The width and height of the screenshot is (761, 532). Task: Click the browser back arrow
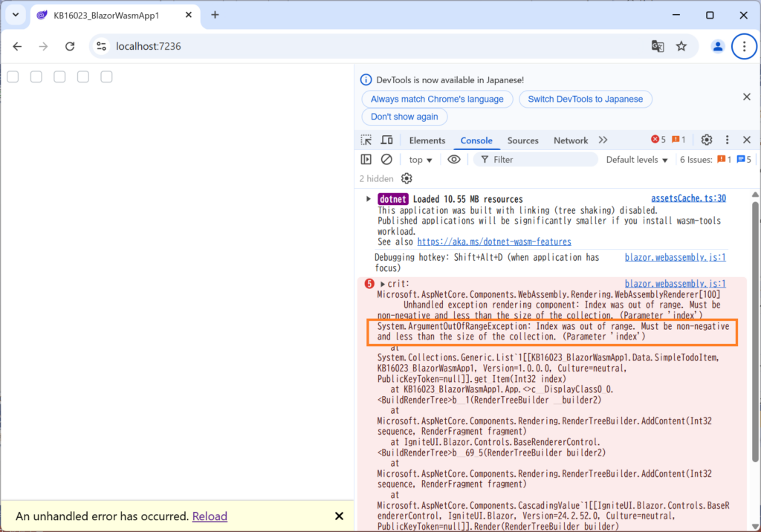(x=18, y=46)
